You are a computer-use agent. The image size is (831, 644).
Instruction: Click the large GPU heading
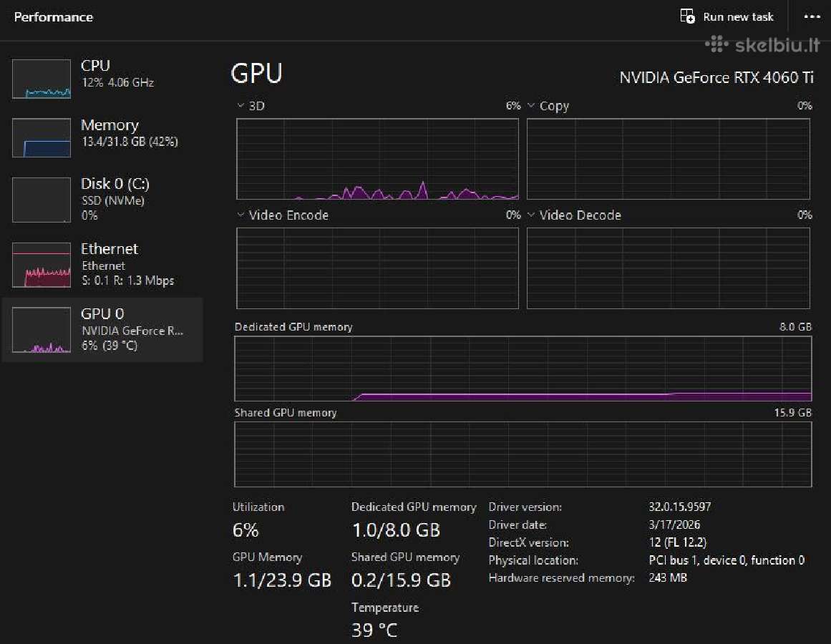pos(256,73)
